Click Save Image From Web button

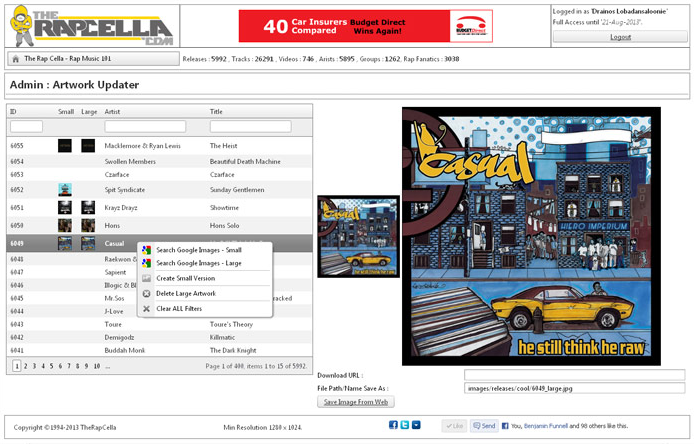point(356,402)
